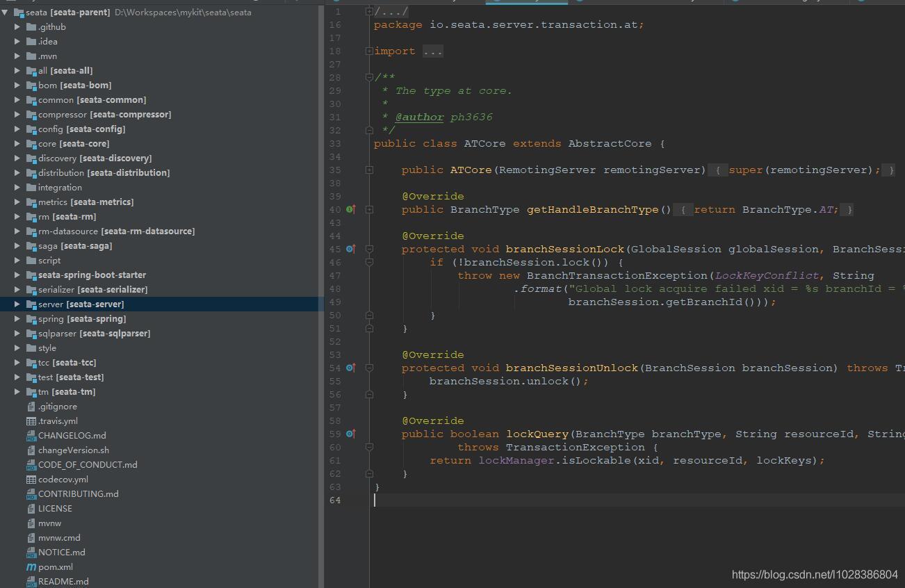Expand the folded import block fold marker
Screen dimensions: 905x588
coord(370,51)
